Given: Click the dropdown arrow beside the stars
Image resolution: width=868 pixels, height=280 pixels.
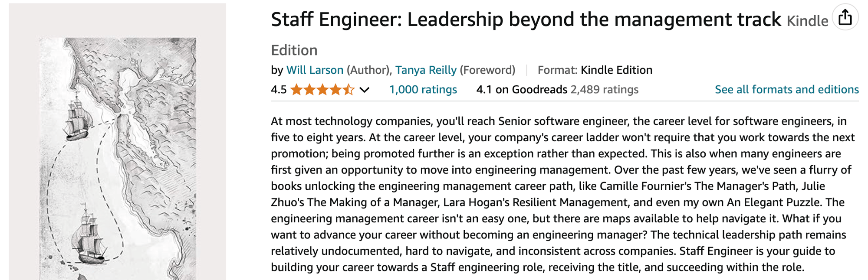Looking at the screenshot, I should (x=365, y=90).
